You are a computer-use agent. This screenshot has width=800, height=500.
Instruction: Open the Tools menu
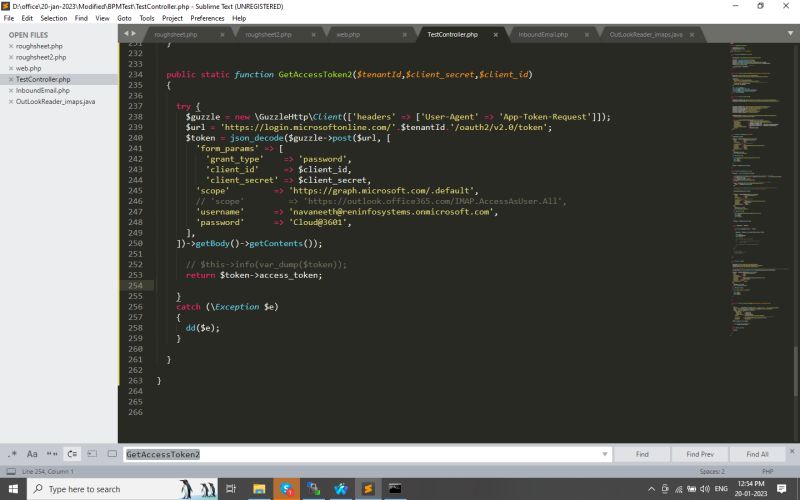[147, 18]
